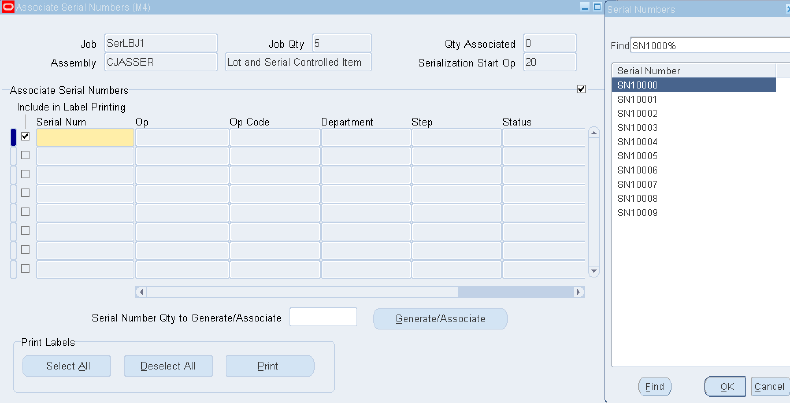Image resolution: width=790 pixels, height=403 pixels.
Task: Check the eighth row label printing checkbox
Action: click(x=25, y=268)
